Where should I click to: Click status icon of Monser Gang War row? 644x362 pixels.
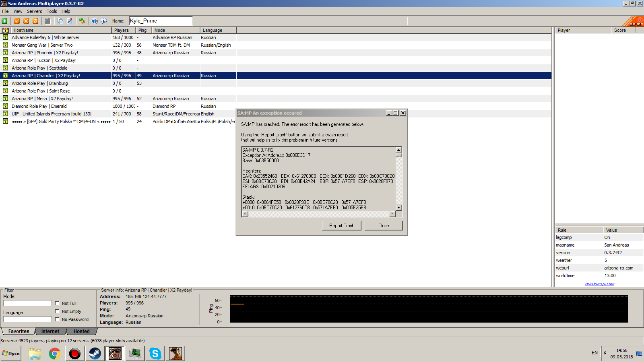[5, 45]
